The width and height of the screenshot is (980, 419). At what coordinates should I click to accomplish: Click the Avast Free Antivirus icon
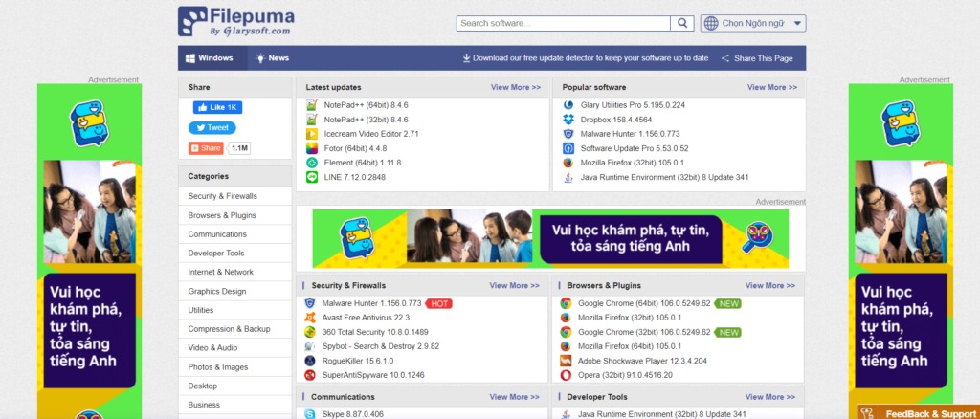point(309,318)
